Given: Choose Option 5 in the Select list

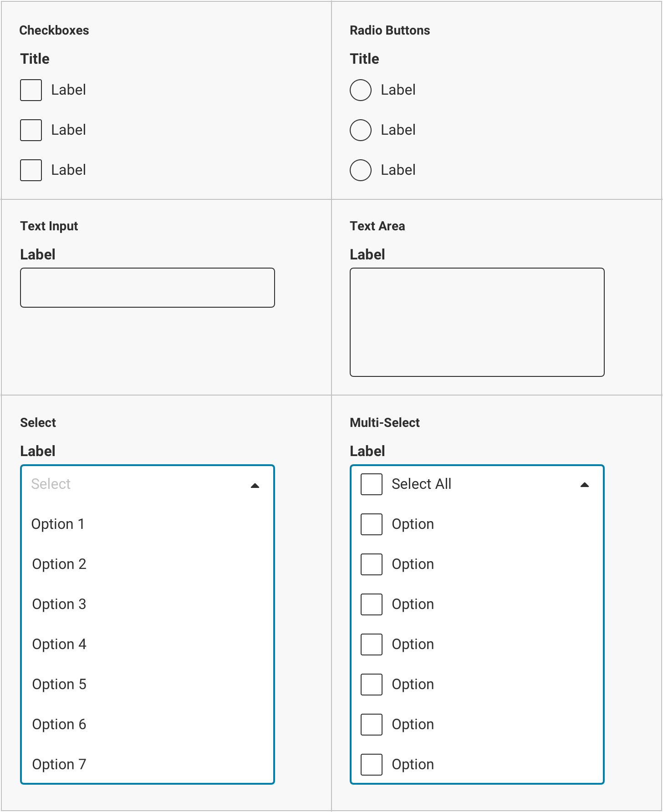Looking at the screenshot, I should pyautogui.click(x=59, y=684).
